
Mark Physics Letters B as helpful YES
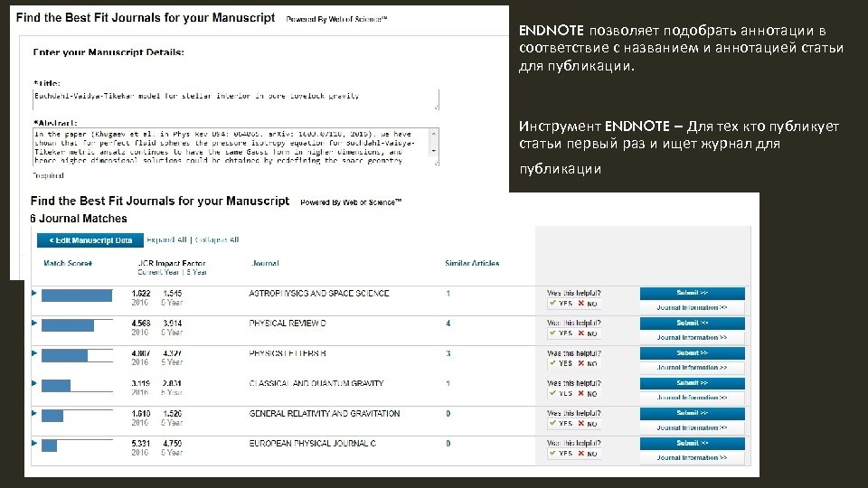coord(561,363)
